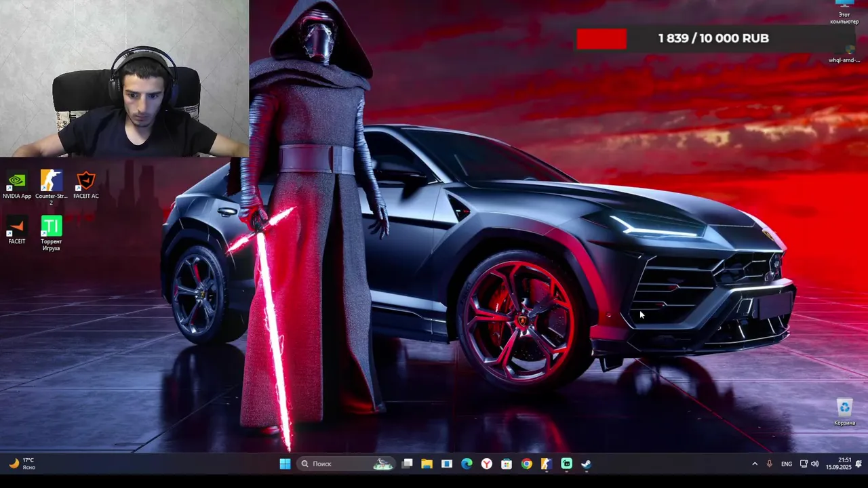Open the ENG language switcher
This screenshot has width=868, height=488.
click(x=787, y=464)
